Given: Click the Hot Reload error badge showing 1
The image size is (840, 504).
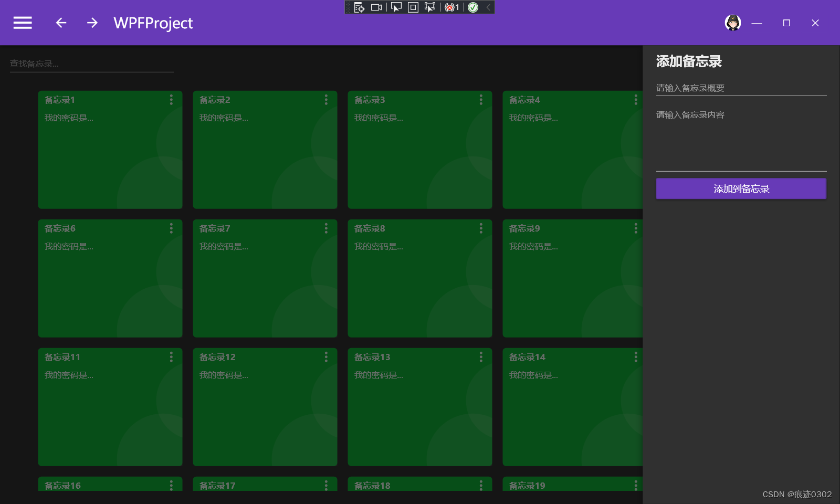Looking at the screenshot, I should pyautogui.click(x=450, y=7).
